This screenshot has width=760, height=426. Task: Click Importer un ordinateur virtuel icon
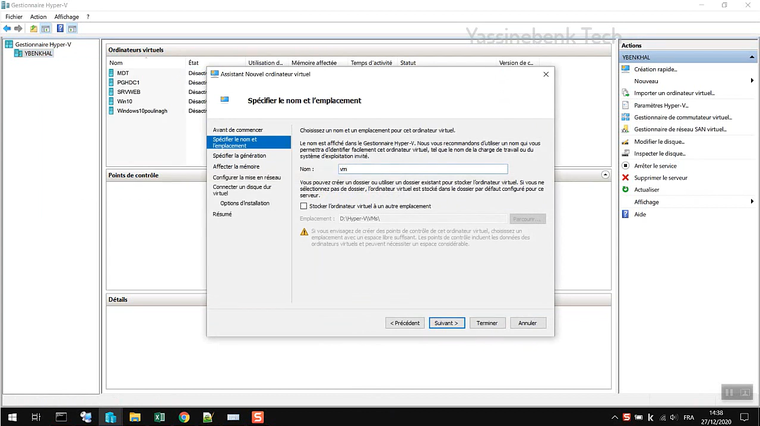(625, 93)
